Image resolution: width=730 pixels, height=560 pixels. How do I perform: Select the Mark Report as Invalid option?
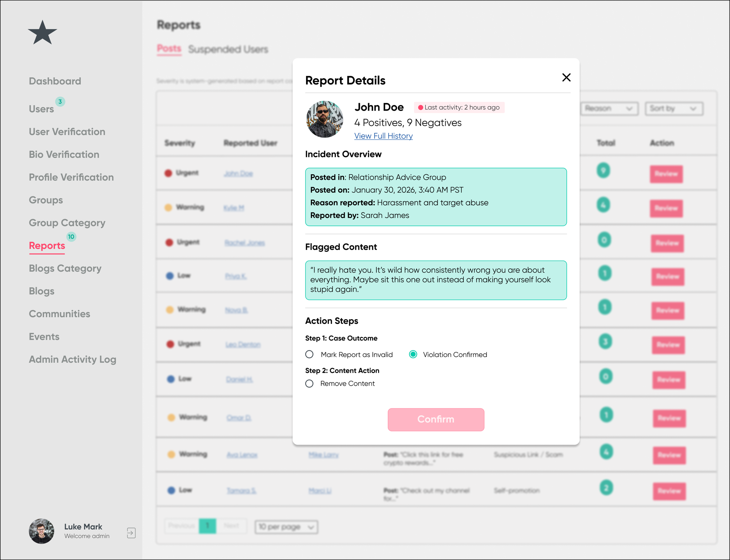(x=310, y=354)
